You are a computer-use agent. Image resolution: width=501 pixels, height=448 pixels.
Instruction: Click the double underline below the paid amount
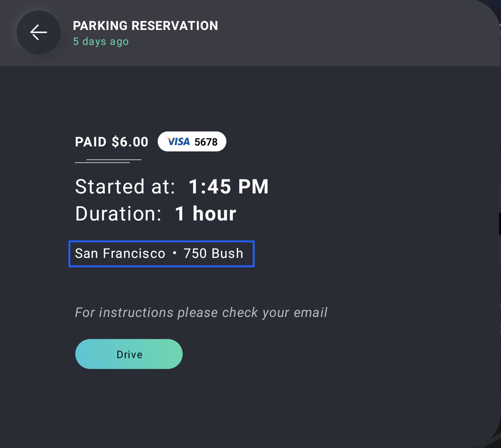108,161
